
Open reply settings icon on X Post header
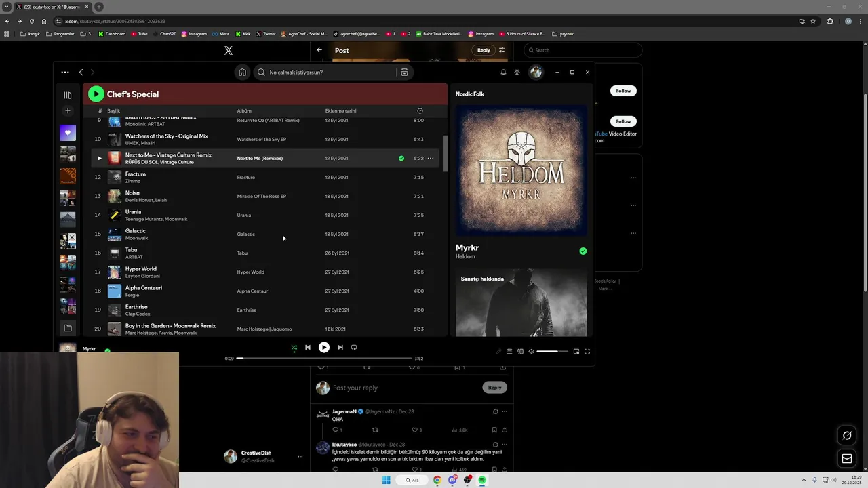point(502,50)
